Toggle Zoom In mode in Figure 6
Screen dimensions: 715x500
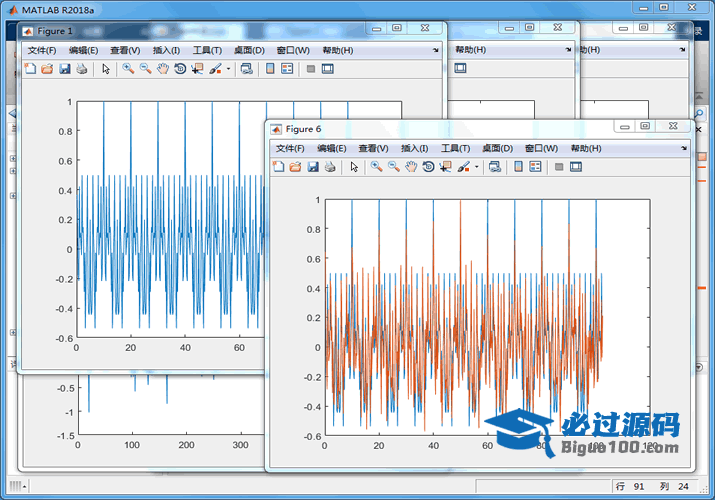pyautogui.click(x=376, y=167)
